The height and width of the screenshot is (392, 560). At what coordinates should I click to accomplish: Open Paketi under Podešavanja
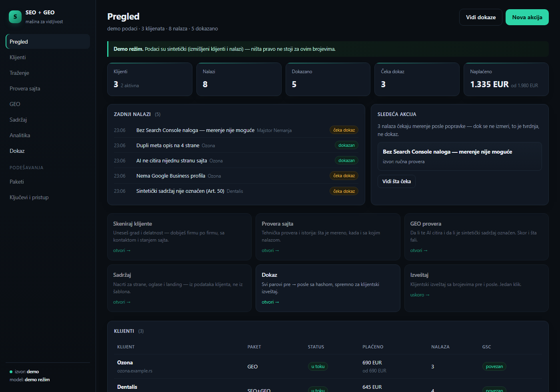tap(48, 182)
